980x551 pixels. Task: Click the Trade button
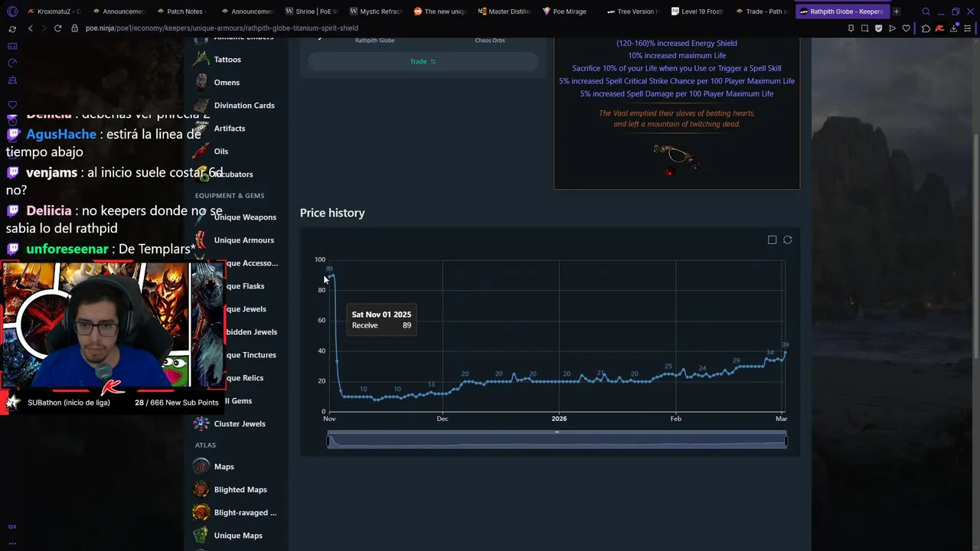tap(423, 61)
